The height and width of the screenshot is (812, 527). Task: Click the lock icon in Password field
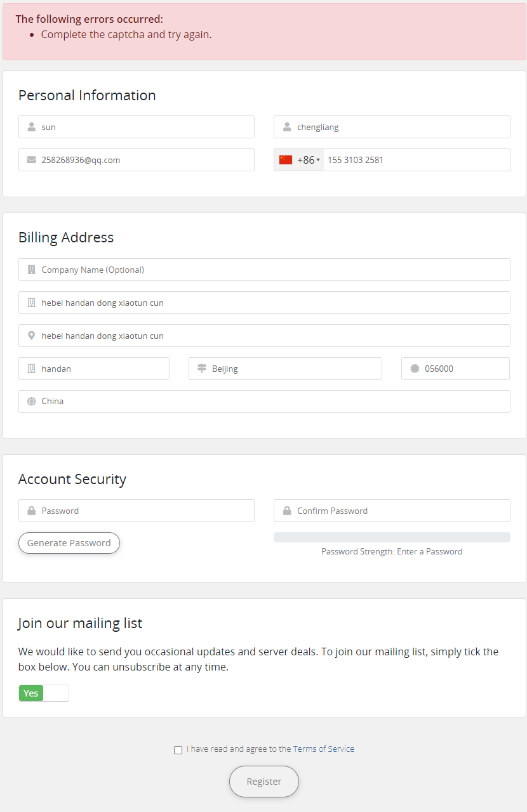pyautogui.click(x=32, y=511)
